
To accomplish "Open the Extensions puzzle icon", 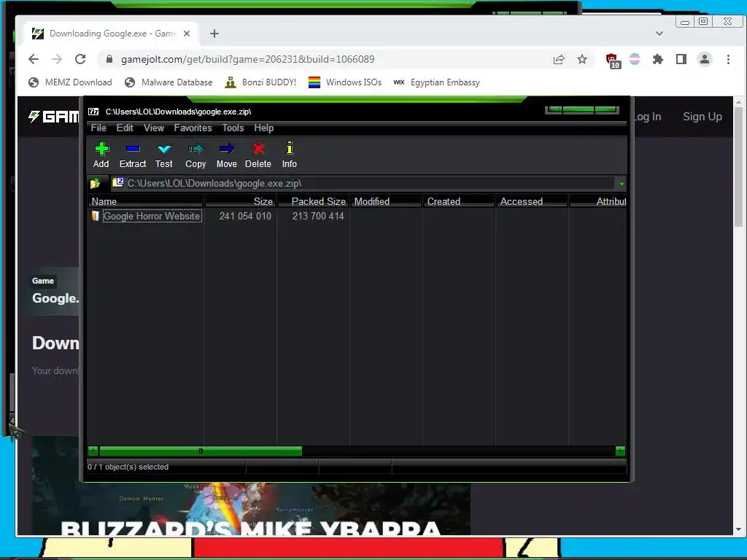I will (657, 59).
